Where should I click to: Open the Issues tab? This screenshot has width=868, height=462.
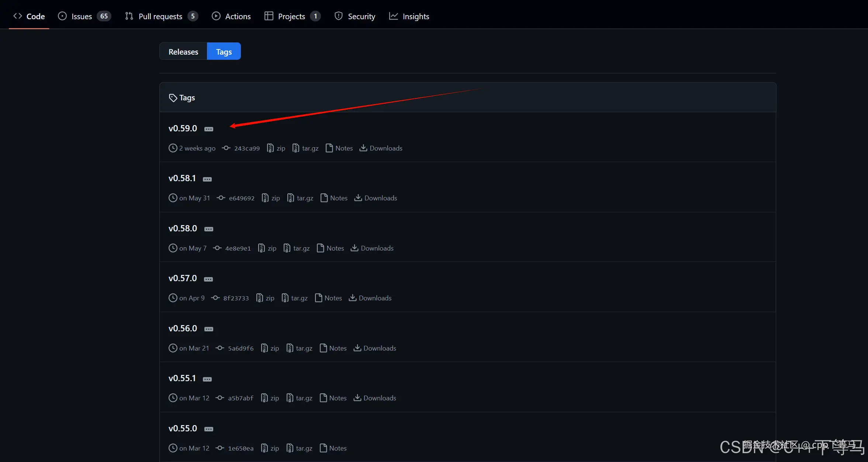[82, 16]
